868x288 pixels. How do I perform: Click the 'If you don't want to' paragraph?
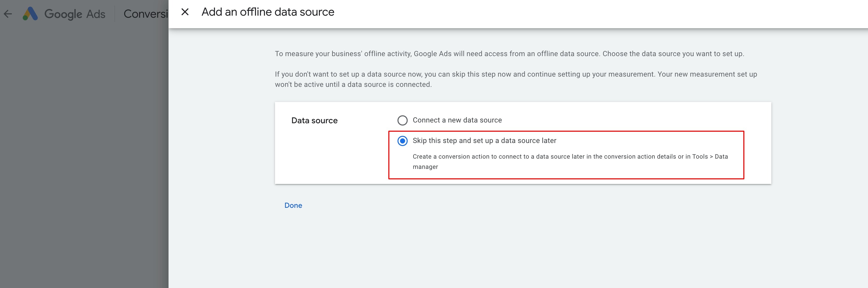516,74
